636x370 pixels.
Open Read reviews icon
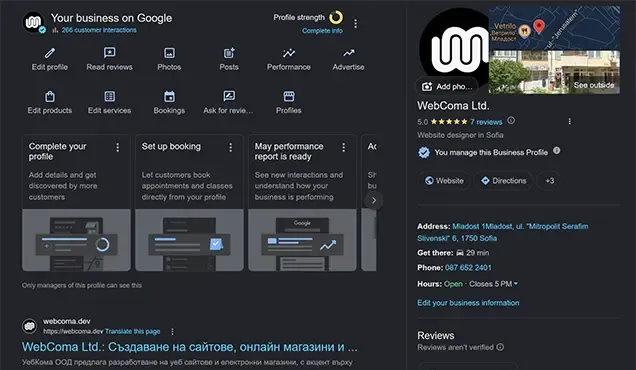click(x=110, y=53)
